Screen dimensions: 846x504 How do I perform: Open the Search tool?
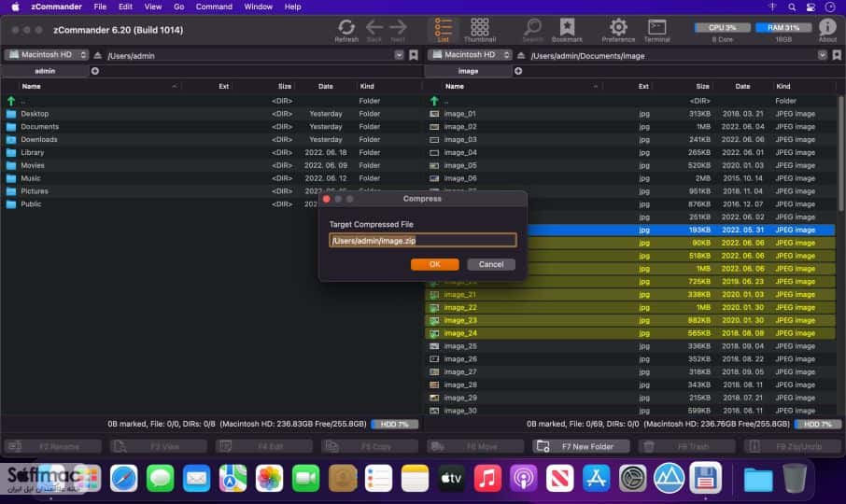pyautogui.click(x=532, y=30)
